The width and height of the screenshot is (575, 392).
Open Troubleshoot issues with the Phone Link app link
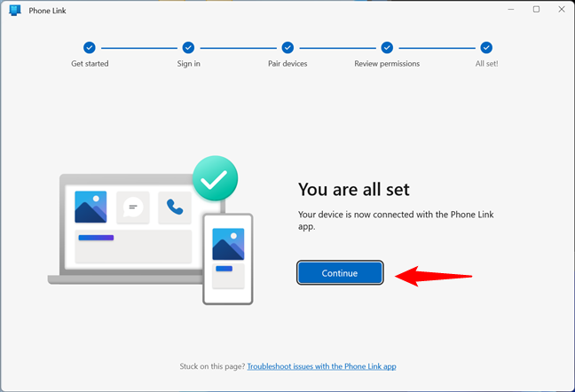coord(321,366)
